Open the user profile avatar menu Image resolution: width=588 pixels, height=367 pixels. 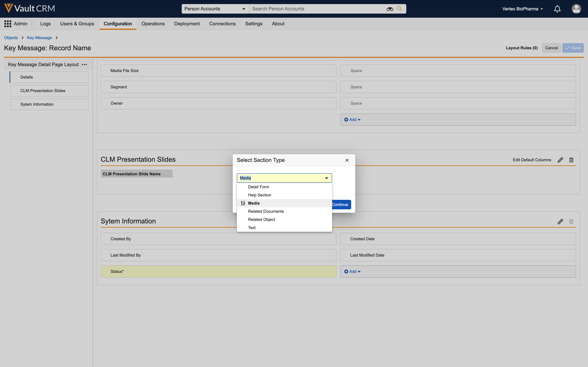576,9
